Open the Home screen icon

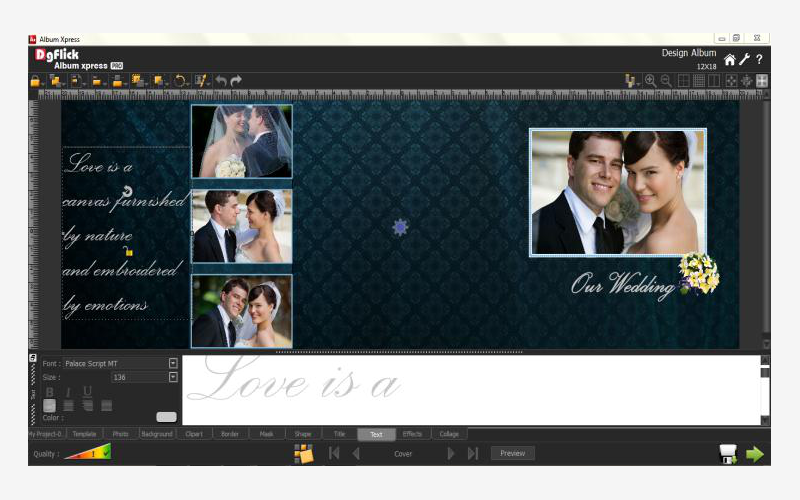pos(730,60)
